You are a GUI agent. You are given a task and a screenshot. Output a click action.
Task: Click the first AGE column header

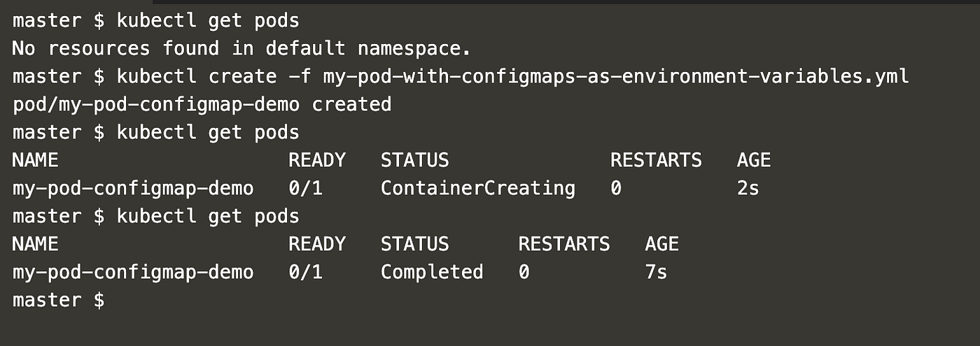point(754,160)
